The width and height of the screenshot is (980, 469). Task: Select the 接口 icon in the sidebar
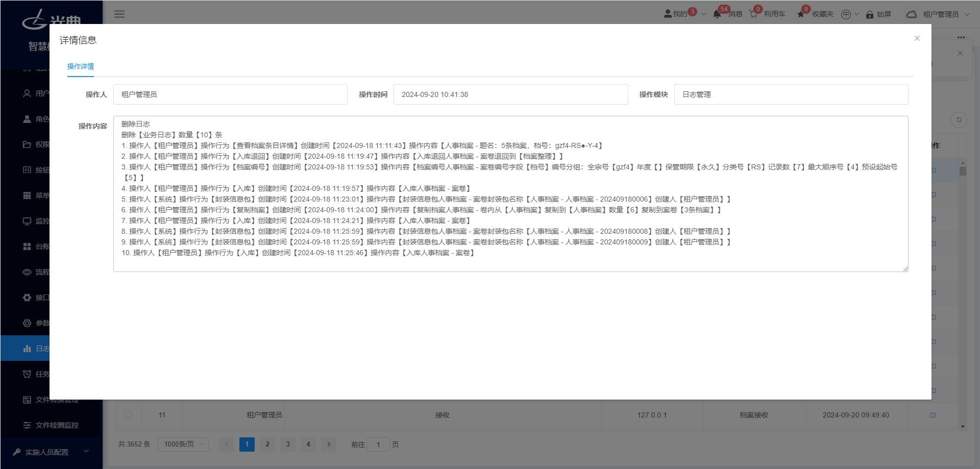pos(27,298)
